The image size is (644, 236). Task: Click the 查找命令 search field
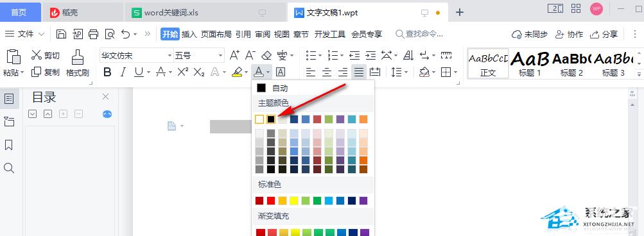[x=420, y=34]
